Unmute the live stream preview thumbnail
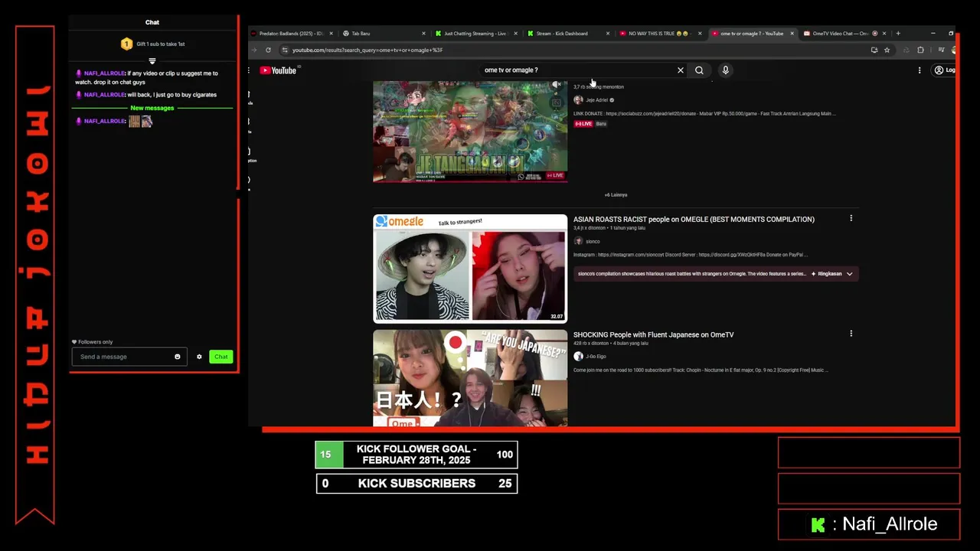The height and width of the screenshot is (551, 980). [x=557, y=85]
